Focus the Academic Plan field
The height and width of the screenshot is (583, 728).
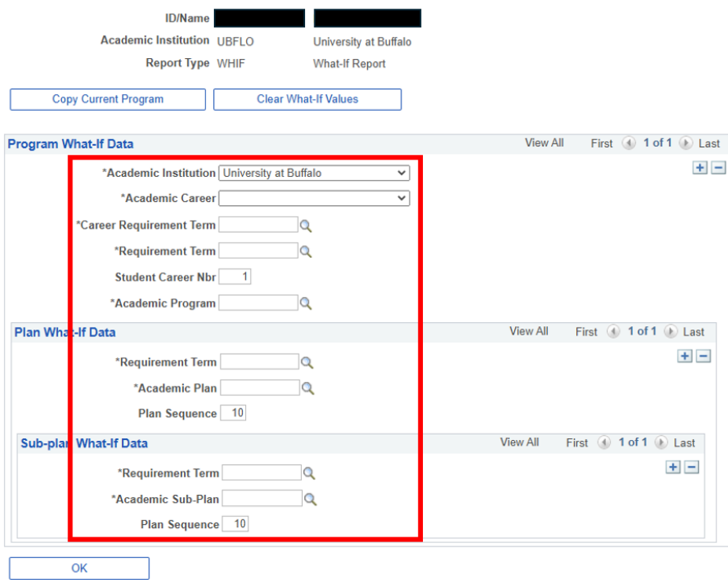click(260, 387)
